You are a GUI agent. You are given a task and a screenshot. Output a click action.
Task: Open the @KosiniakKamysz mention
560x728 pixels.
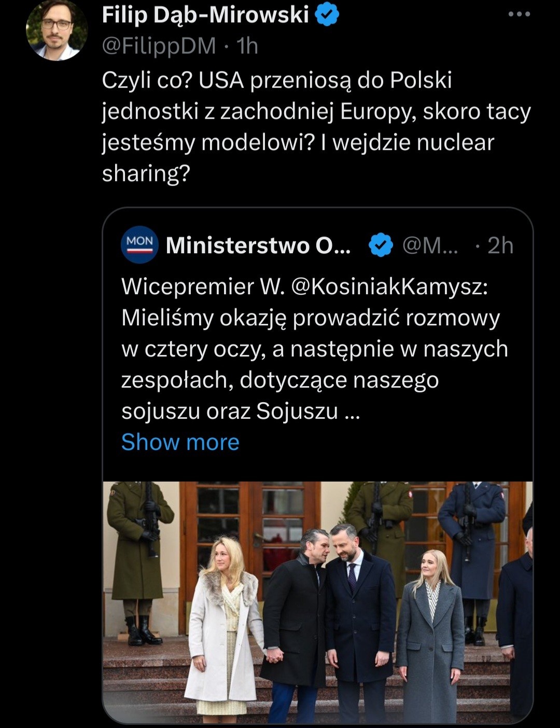(x=390, y=286)
